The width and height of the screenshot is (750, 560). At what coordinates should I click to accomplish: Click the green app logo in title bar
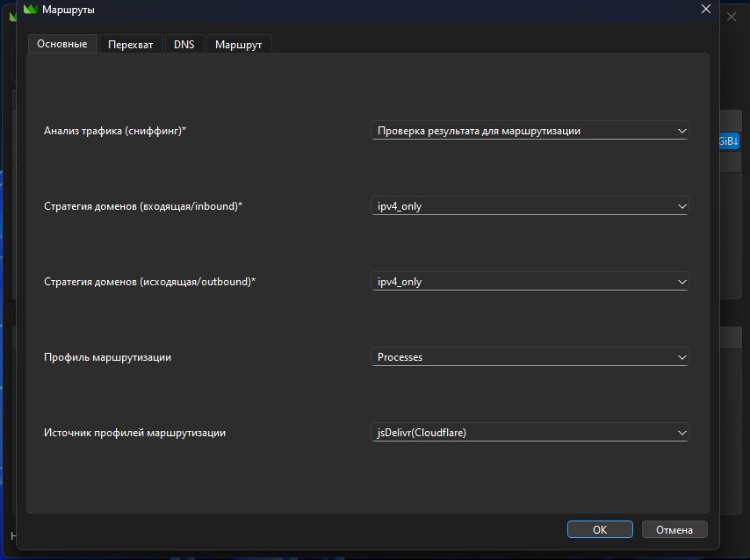click(30, 9)
